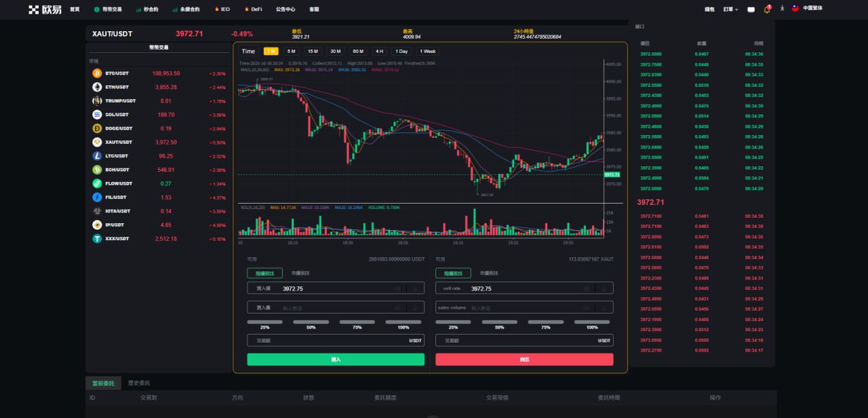Image resolution: width=868 pixels, height=418 pixels.
Task: Click the Filecoin icon for FIL/USDT
Action: (97, 197)
